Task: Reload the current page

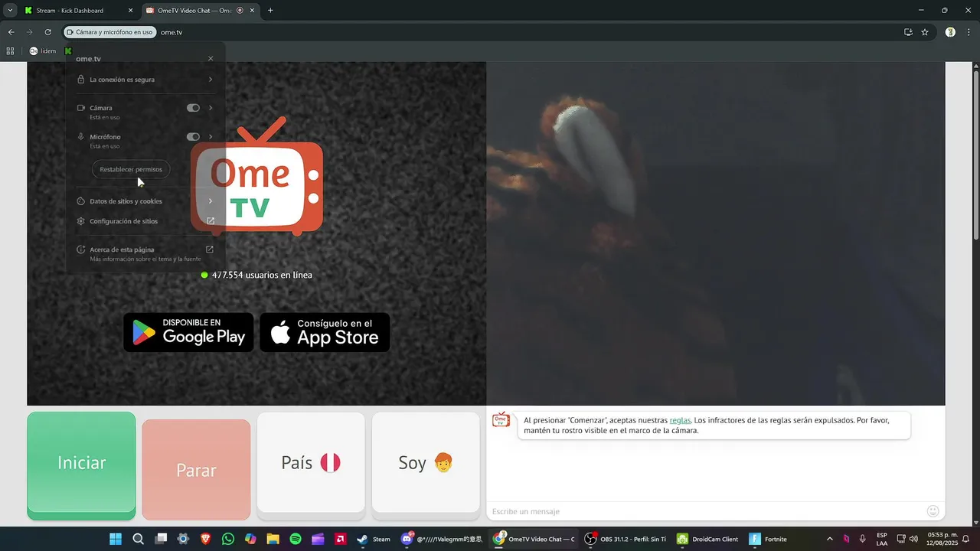Action: pos(47,32)
